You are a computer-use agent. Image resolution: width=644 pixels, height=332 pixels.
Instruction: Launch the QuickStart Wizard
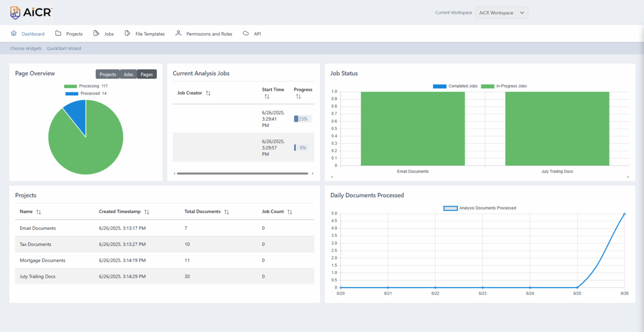point(64,49)
